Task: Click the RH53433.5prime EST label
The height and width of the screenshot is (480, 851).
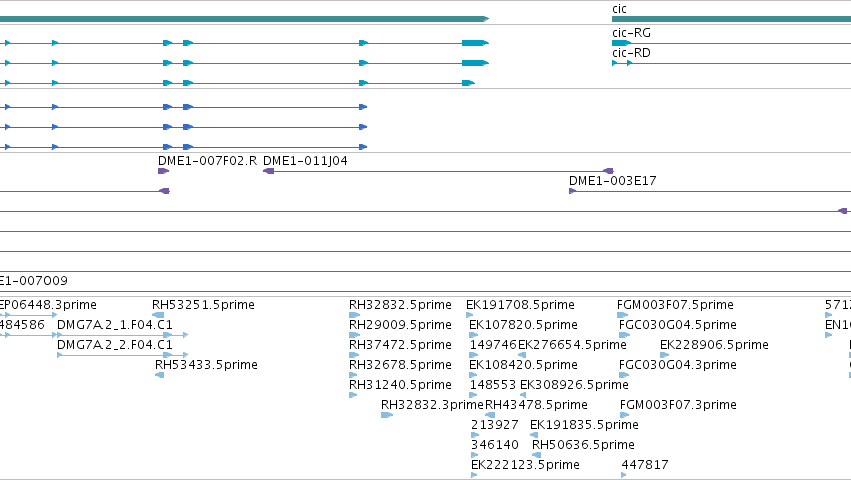Action: click(x=206, y=365)
